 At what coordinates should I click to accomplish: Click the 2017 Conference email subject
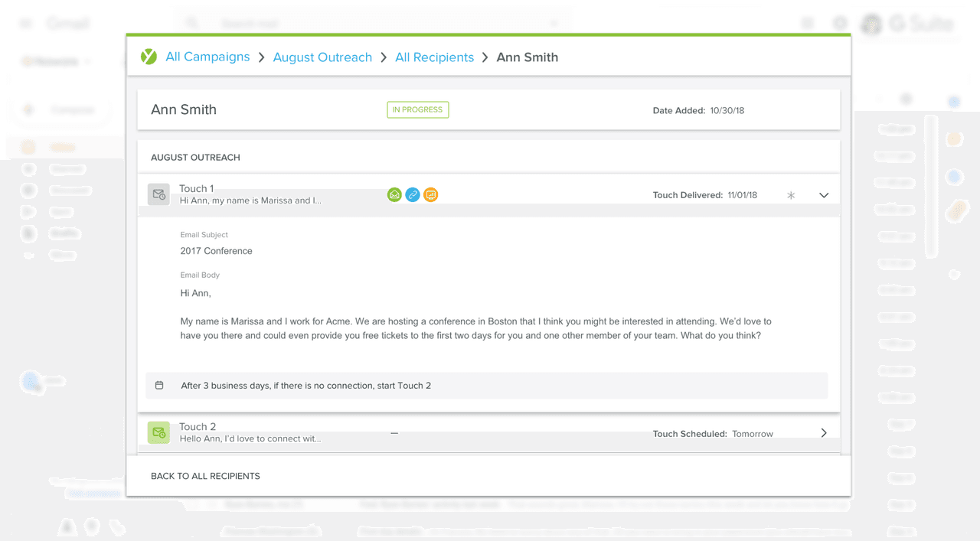pos(216,251)
